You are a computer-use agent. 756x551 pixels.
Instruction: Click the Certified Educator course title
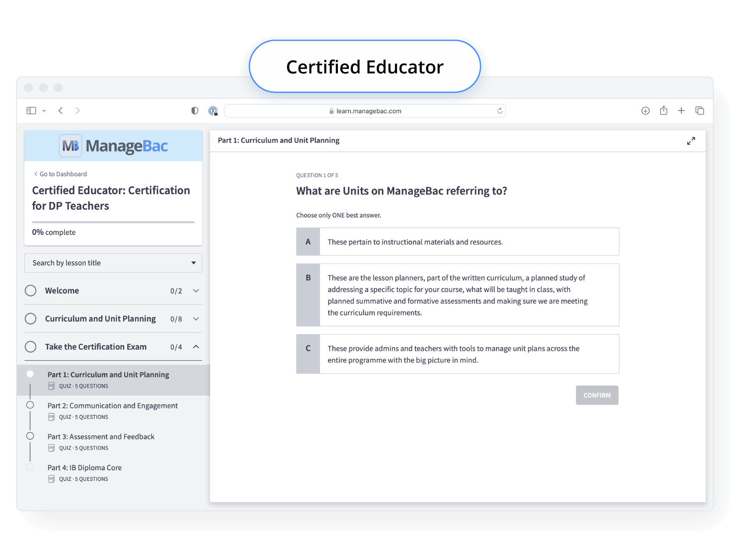click(111, 198)
